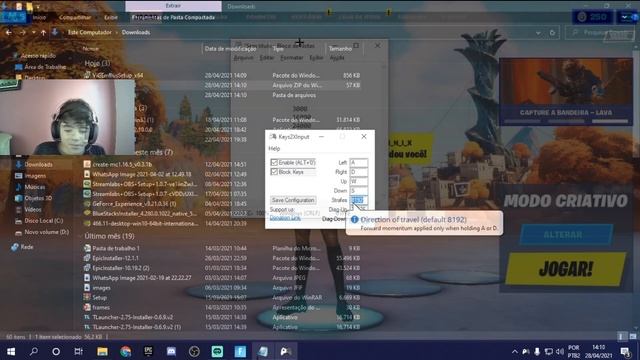Sort by Data de modificação column
The height and width of the screenshot is (360, 640).
(230, 49)
